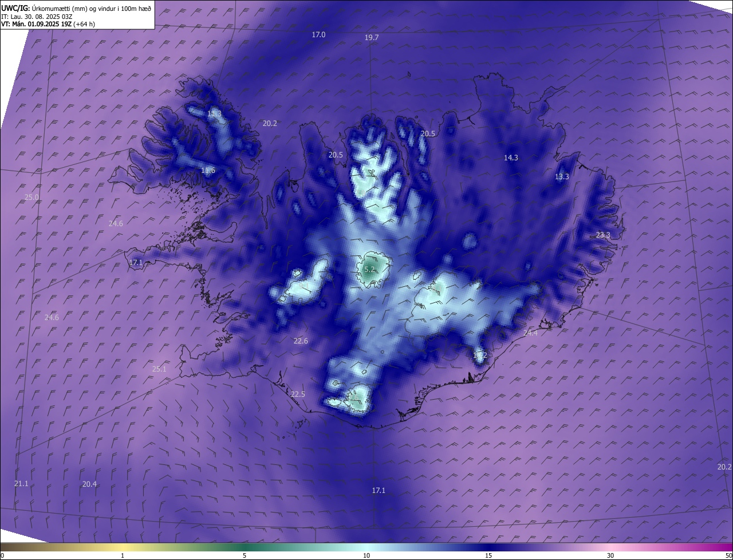This screenshot has height=560, width=733.
Task: Click the 14.3 value on the map
Action: click(x=511, y=158)
